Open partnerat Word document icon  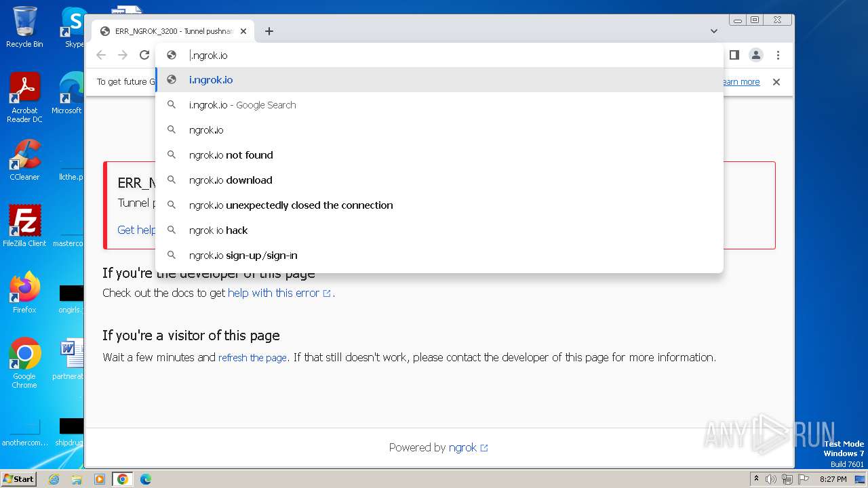tap(70, 359)
